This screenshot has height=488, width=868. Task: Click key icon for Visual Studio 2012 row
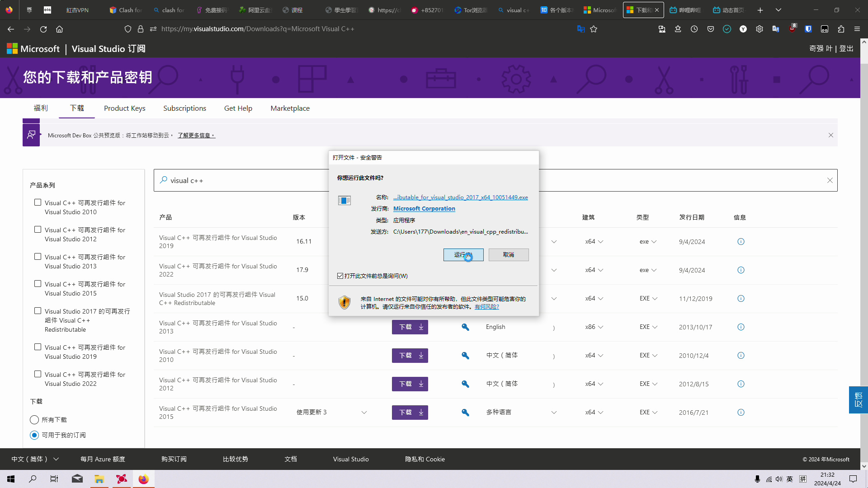(465, 384)
